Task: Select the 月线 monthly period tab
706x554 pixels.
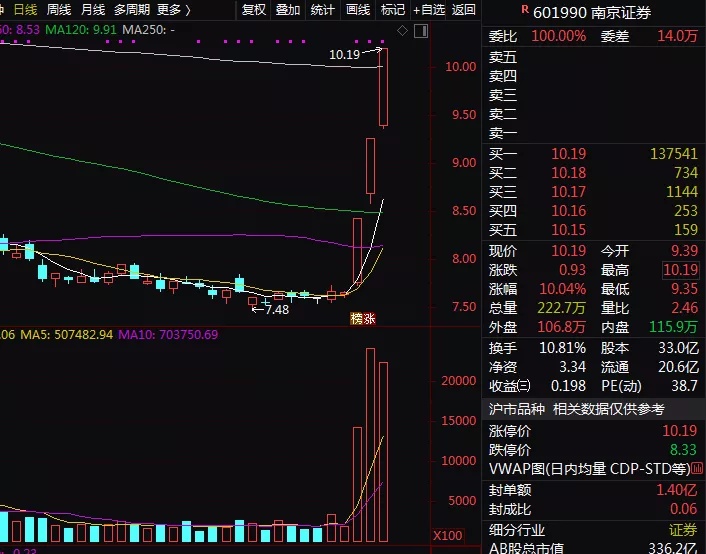Action: pyautogui.click(x=93, y=9)
